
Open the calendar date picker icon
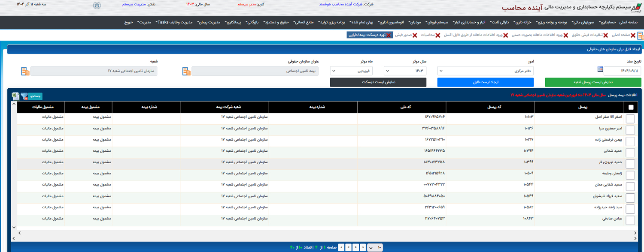(x=600, y=70)
